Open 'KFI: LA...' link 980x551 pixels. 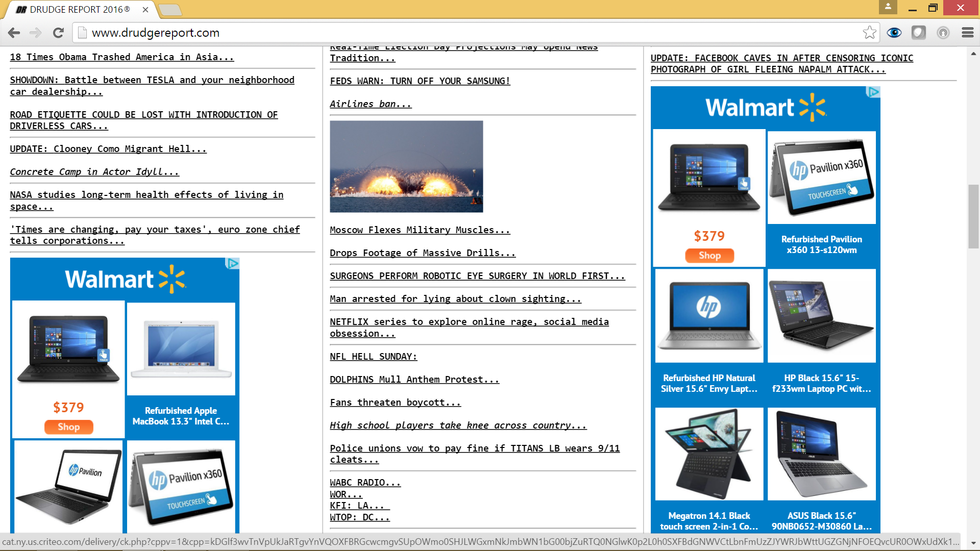[x=360, y=506]
